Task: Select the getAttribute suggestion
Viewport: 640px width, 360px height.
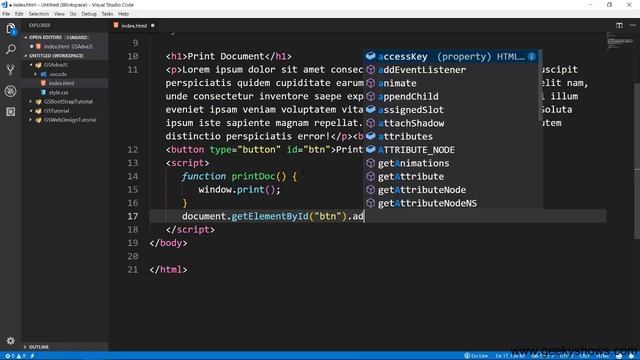Action: point(451,176)
